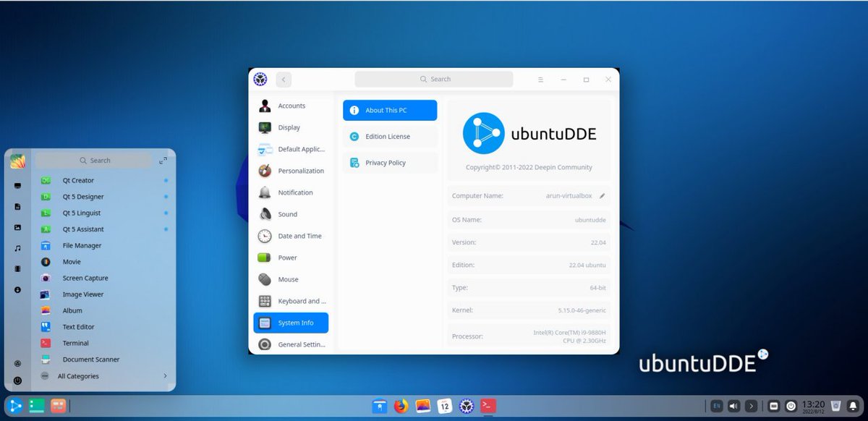868x421 pixels.
Task: Open Privacy Policy page
Action: pyautogui.click(x=390, y=163)
